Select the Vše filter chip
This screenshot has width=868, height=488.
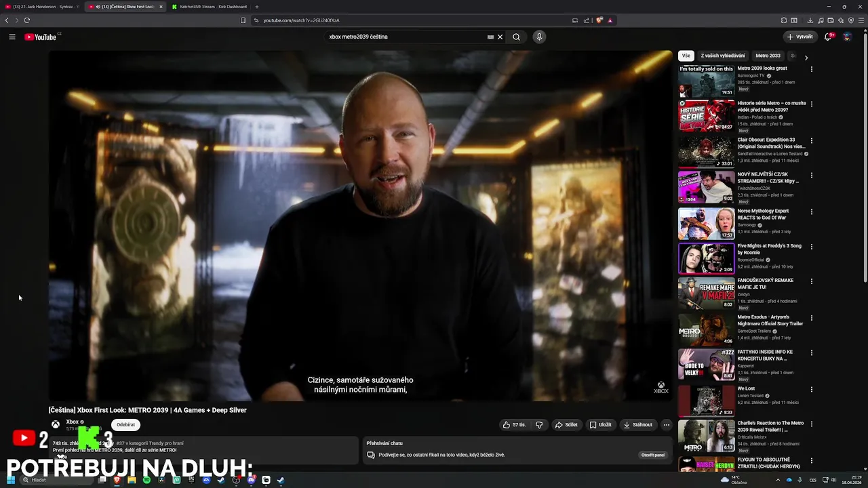686,56
